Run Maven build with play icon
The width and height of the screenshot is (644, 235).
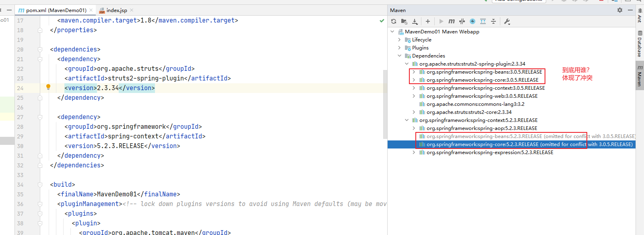click(x=441, y=21)
